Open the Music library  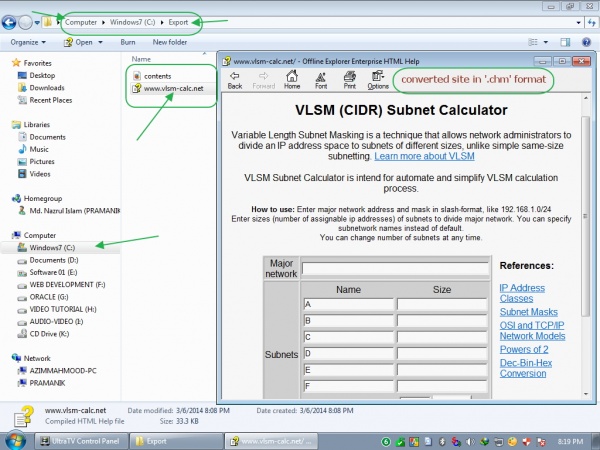pos(39,149)
